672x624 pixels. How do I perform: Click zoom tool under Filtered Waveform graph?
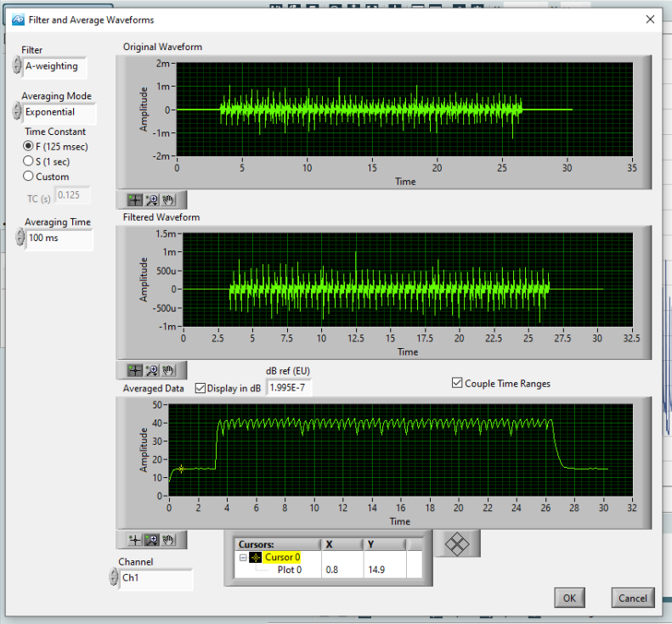click(x=152, y=370)
